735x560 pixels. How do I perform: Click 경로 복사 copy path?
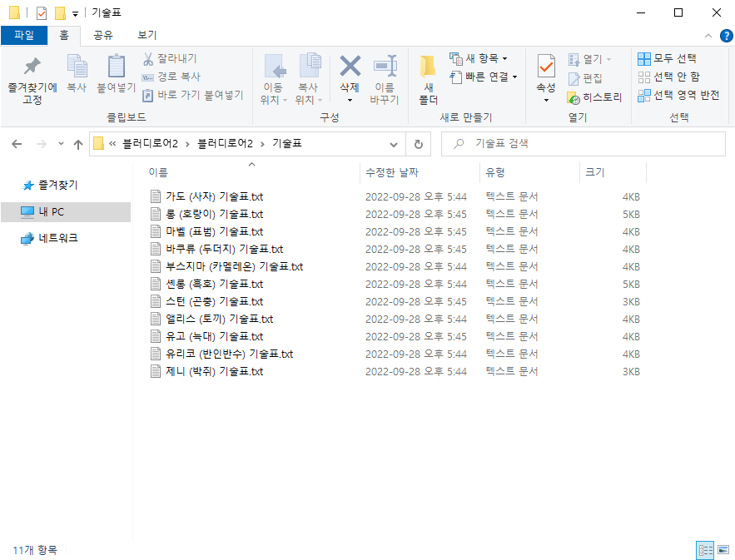(x=171, y=77)
